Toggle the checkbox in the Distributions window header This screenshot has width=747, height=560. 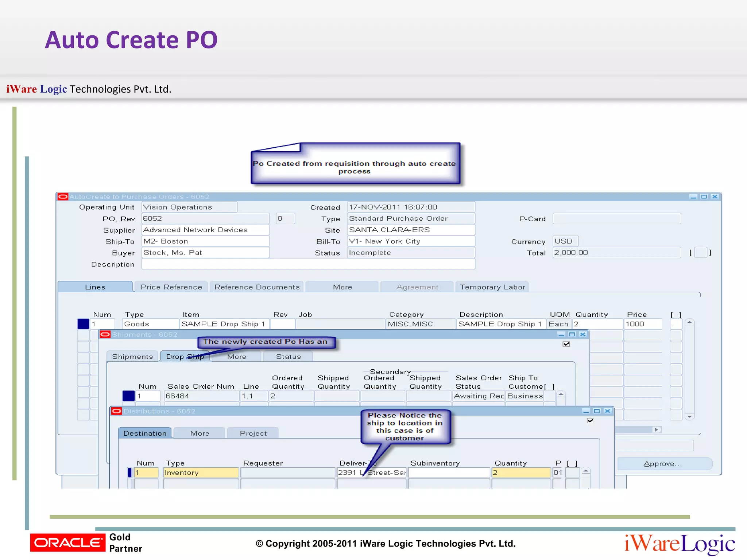point(590,420)
